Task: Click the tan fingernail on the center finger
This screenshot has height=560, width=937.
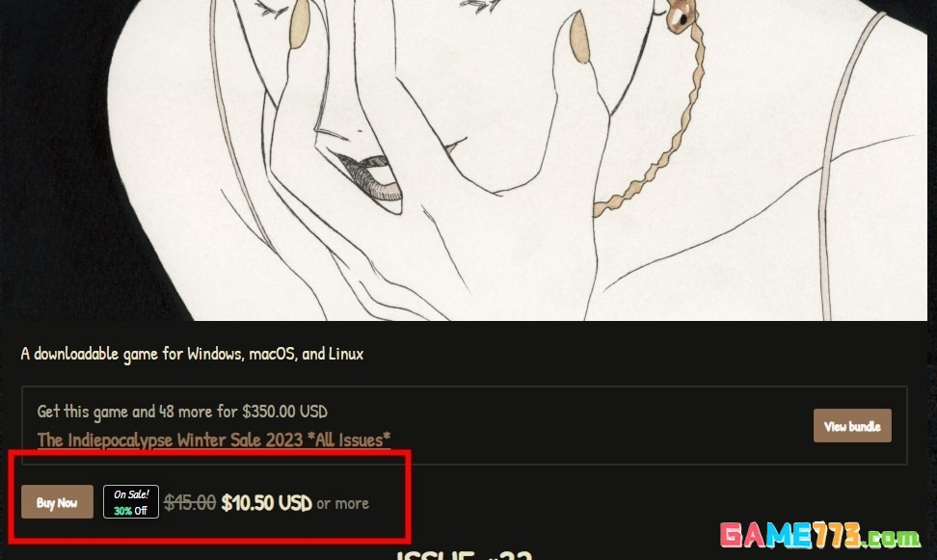Action: [579, 37]
